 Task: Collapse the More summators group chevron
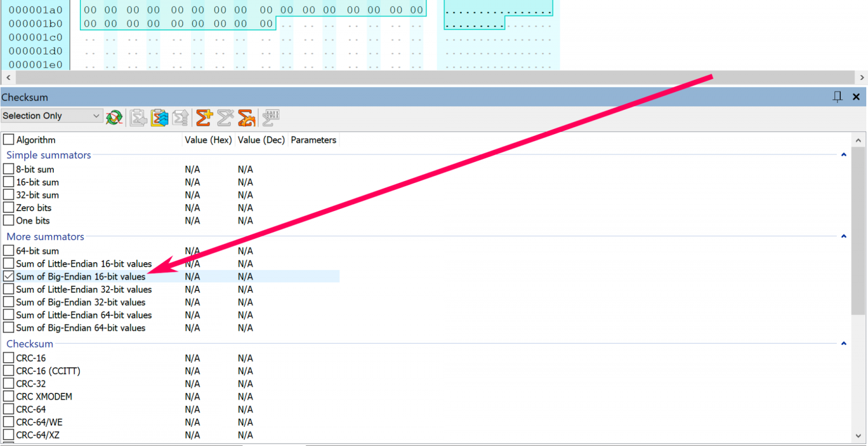coord(844,236)
